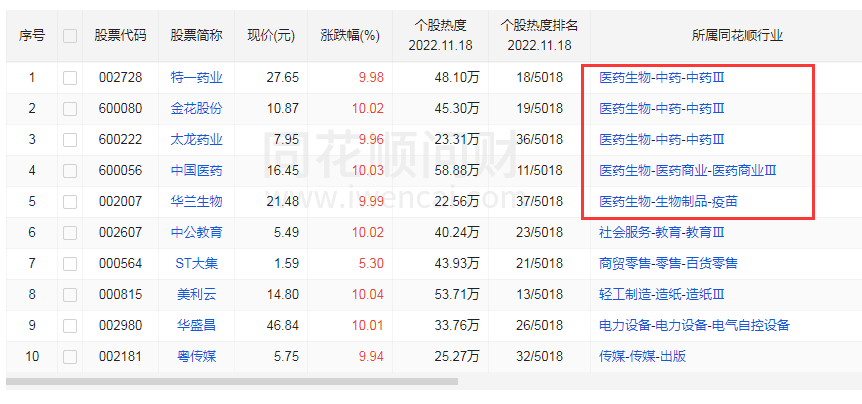Image resolution: width=862 pixels, height=404 pixels.
Task: Check the box for 中公教育 row
Action: (x=70, y=233)
